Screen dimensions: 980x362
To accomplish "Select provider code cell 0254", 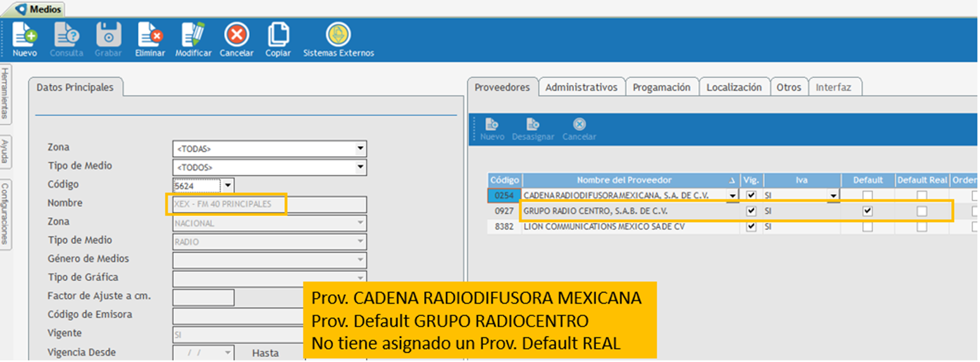I will tap(505, 196).
